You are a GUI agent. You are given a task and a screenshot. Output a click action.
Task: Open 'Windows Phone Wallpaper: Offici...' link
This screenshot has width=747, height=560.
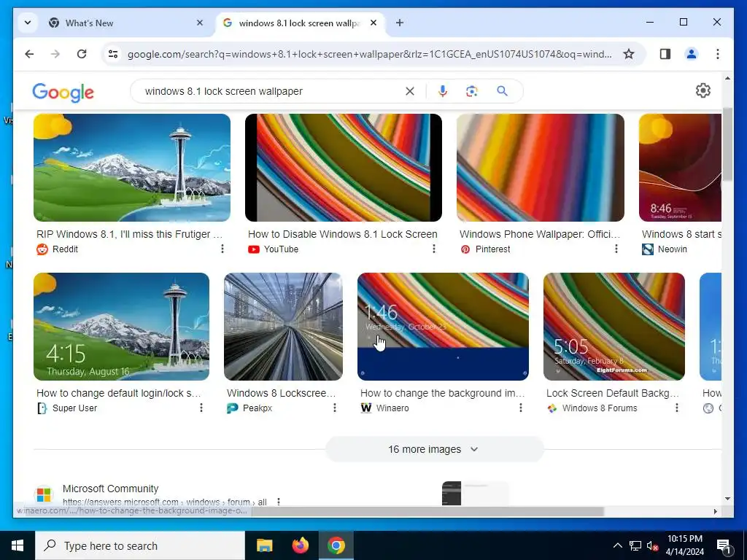click(x=540, y=234)
